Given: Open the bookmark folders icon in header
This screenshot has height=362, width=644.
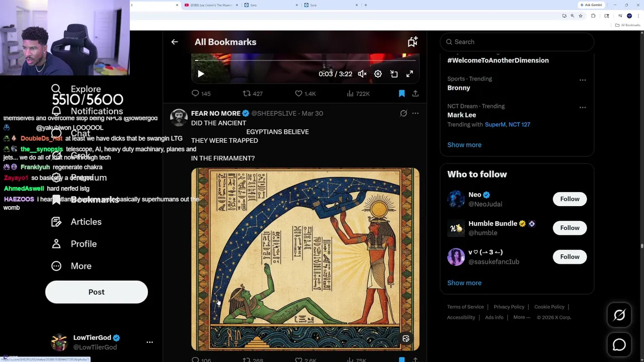Looking at the screenshot, I should pyautogui.click(x=413, y=42).
